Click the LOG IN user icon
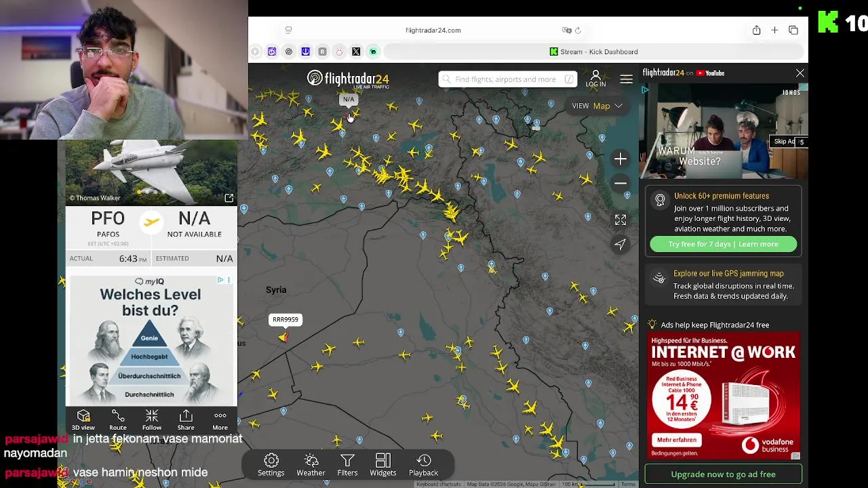The height and width of the screenshot is (488, 868). tap(595, 79)
